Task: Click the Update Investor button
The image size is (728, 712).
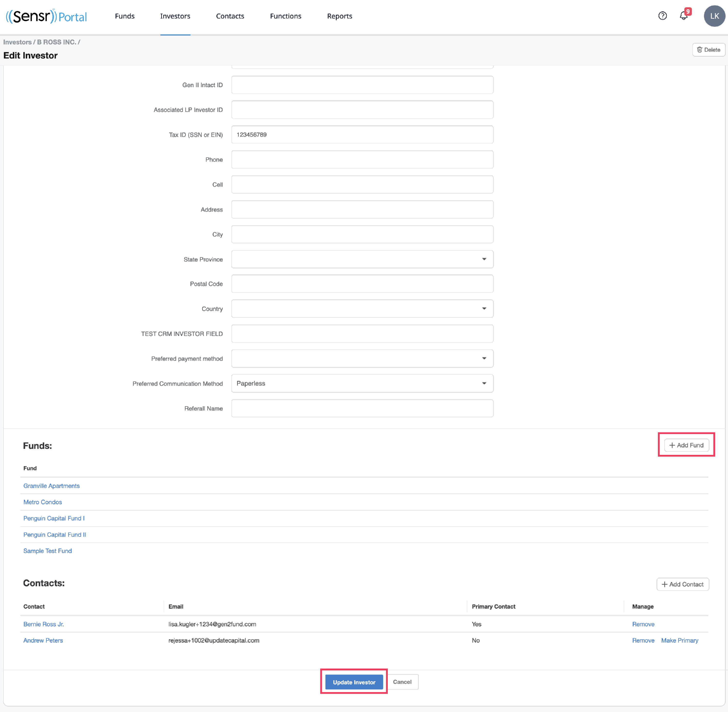Action: [x=354, y=682]
